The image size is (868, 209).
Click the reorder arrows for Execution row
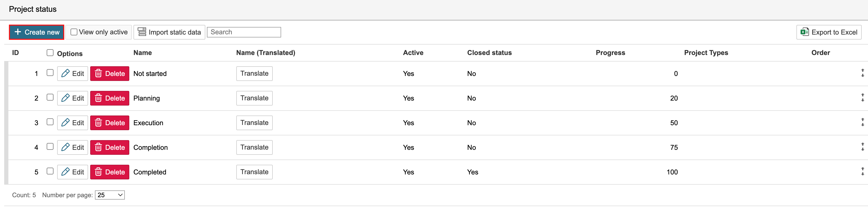(862, 123)
